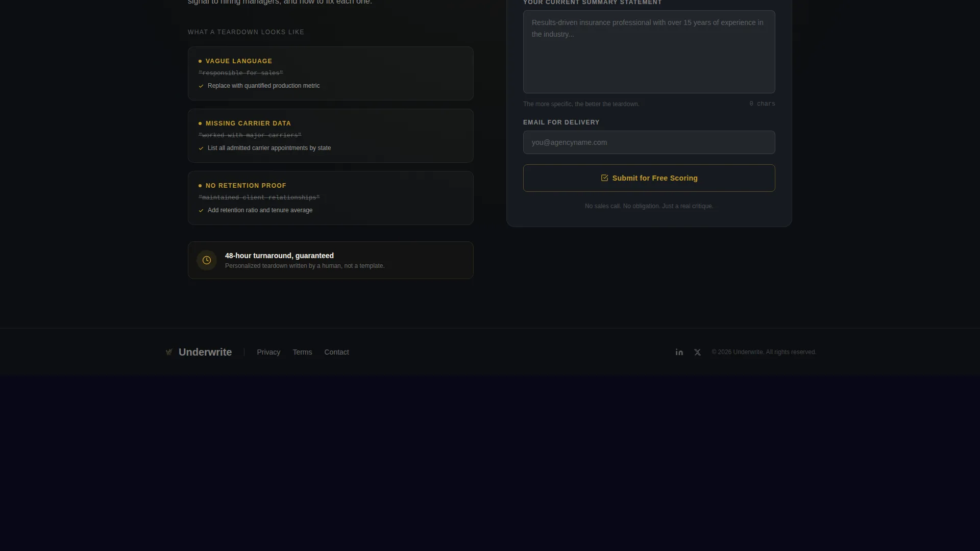Screen dimensions: 980x551
Task: Click the clock icon beside 48-hour turnaround
Action: coord(207,260)
